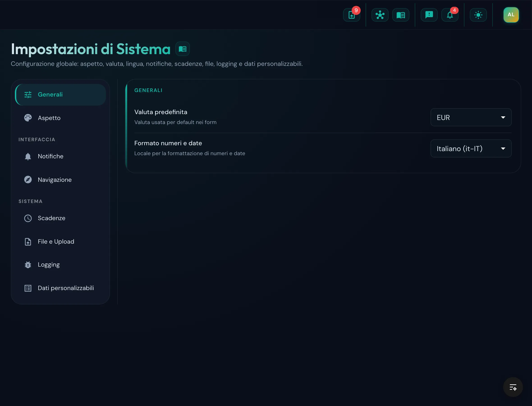Click the SISTEMA sidebar group header
532x406 pixels.
[30, 202]
